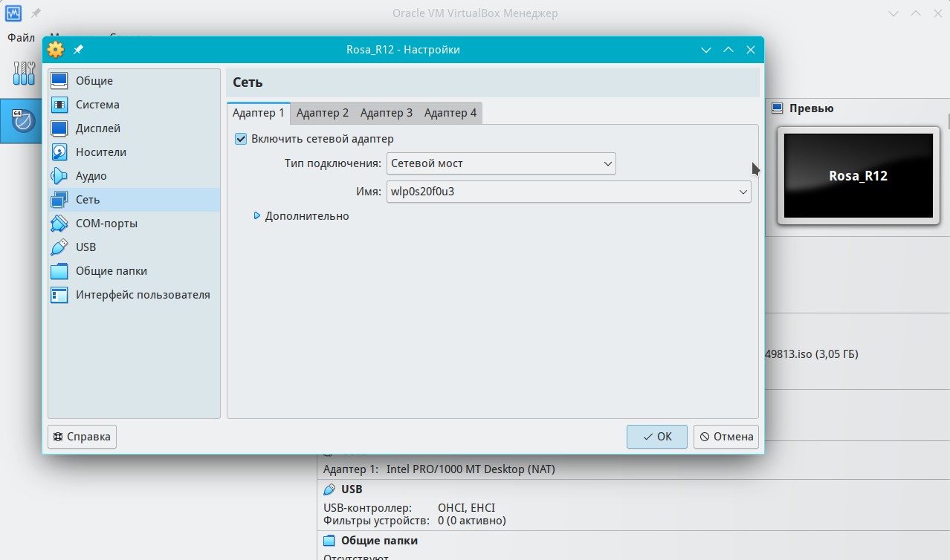Open the Общие папки folder icon

[x=59, y=271]
